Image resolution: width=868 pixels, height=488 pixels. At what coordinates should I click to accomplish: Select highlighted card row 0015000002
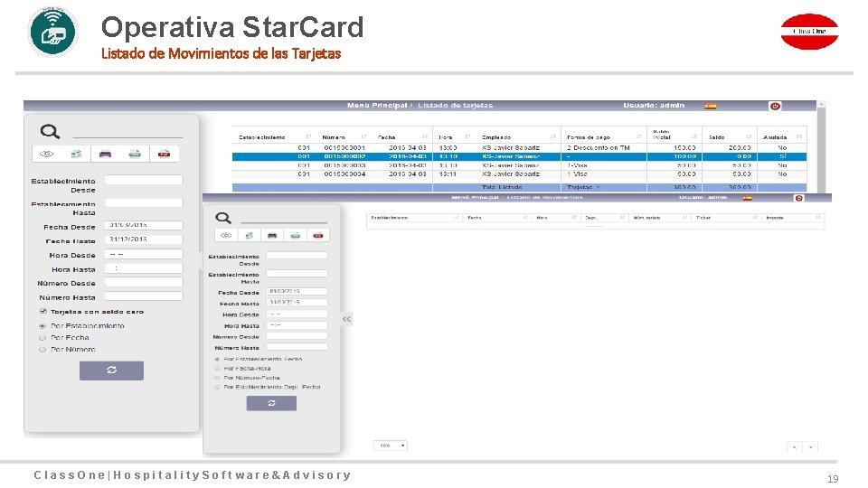pyautogui.click(x=519, y=156)
